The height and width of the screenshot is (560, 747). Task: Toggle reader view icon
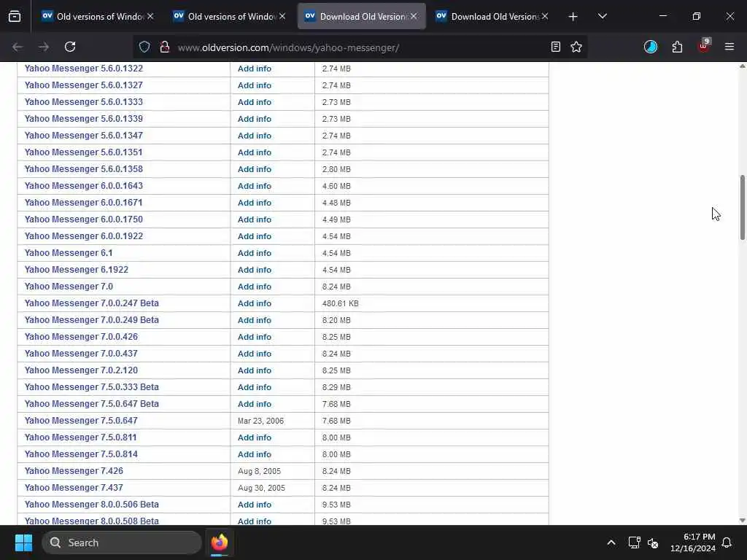click(x=555, y=47)
